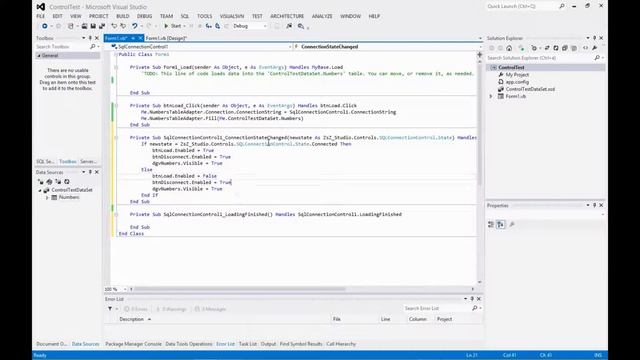
Task: Pin the Solution Explorer panel
Action: pos(594,38)
